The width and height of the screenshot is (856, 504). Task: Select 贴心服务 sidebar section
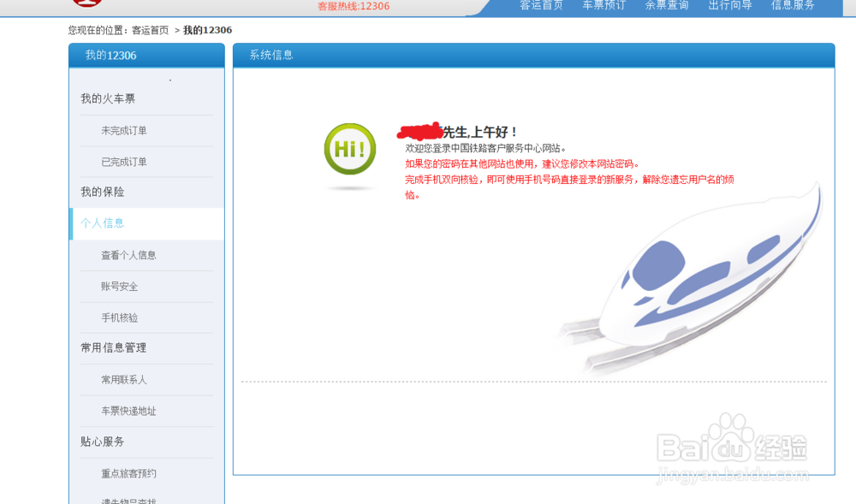103,442
